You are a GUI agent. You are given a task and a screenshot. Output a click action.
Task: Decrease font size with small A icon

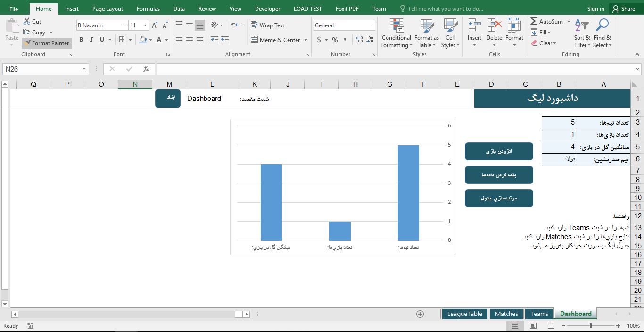(x=165, y=25)
